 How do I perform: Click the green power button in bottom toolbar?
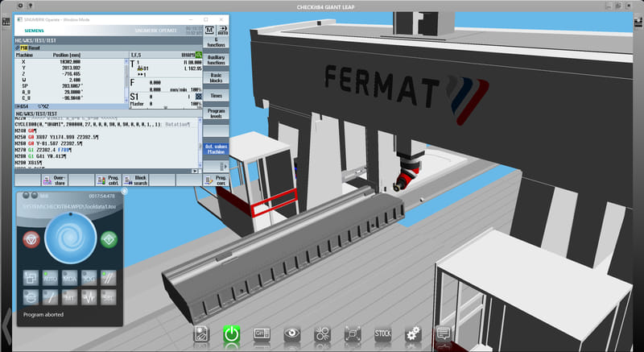[231, 334]
